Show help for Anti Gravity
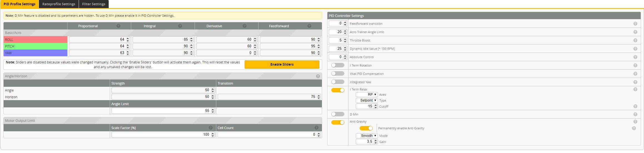Screen dimensions: 644x153 (635, 122)
